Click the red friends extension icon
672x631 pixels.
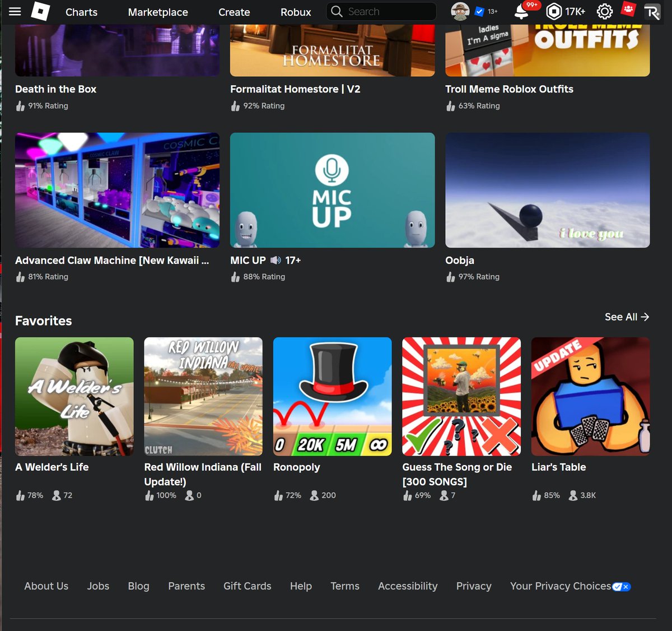click(x=628, y=10)
